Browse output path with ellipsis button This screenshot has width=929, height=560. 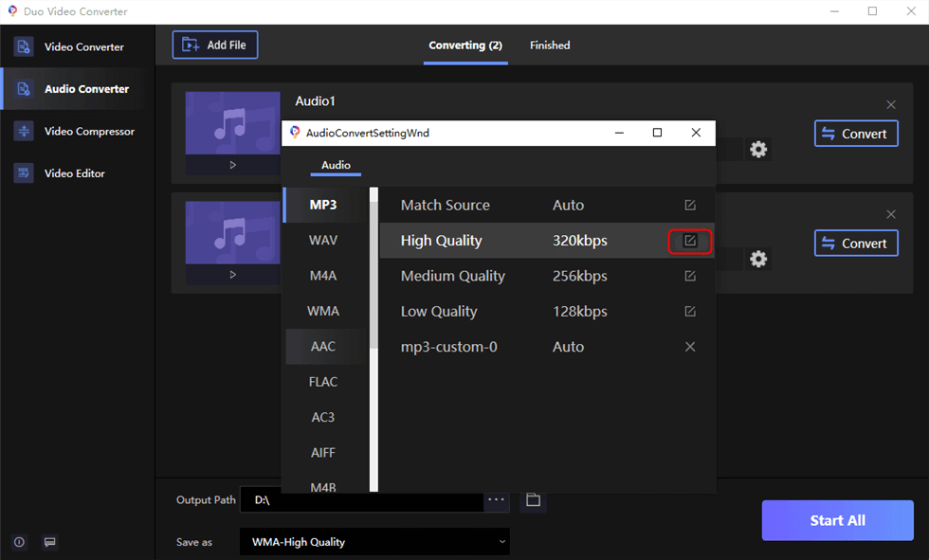pyautogui.click(x=496, y=500)
